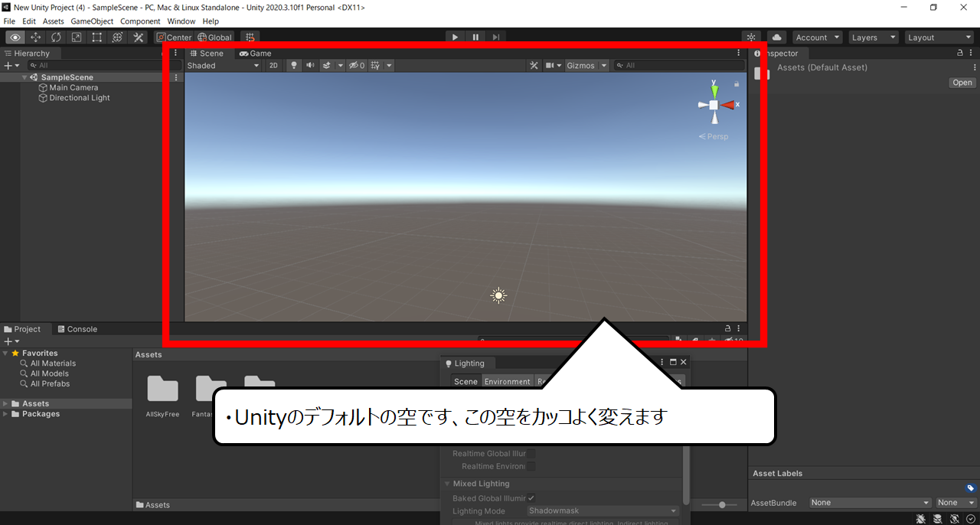Collapse the SampleScene hierarchy item
The image size is (980, 525).
pos(24,77)
